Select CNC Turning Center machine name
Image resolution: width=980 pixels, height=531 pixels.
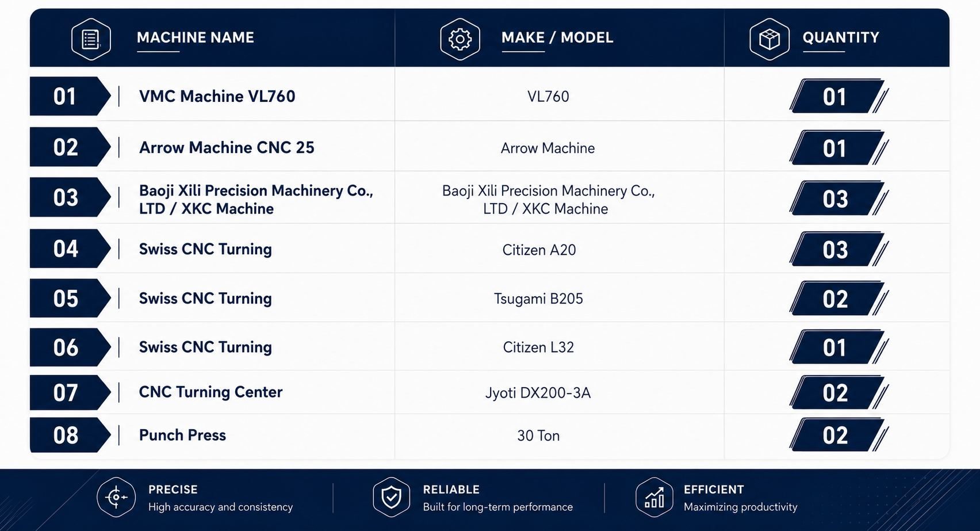click(x=210, y=392)
